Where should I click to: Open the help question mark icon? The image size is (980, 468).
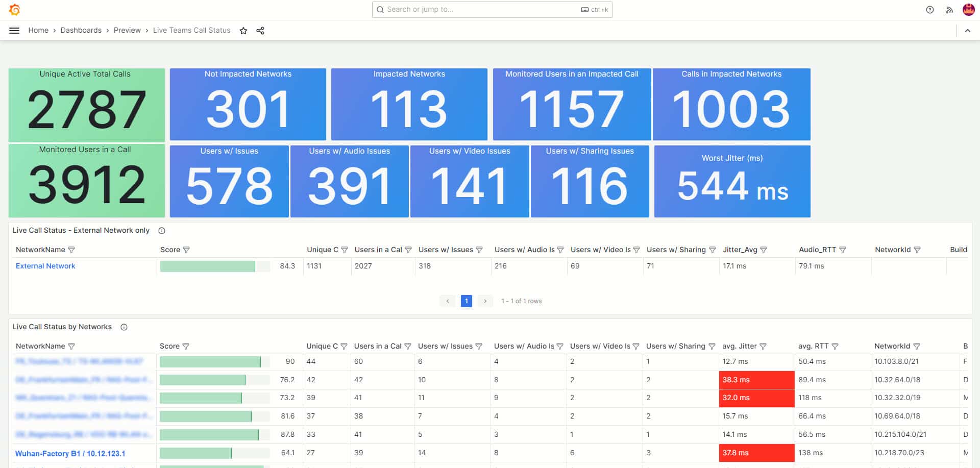coord(929,10)
